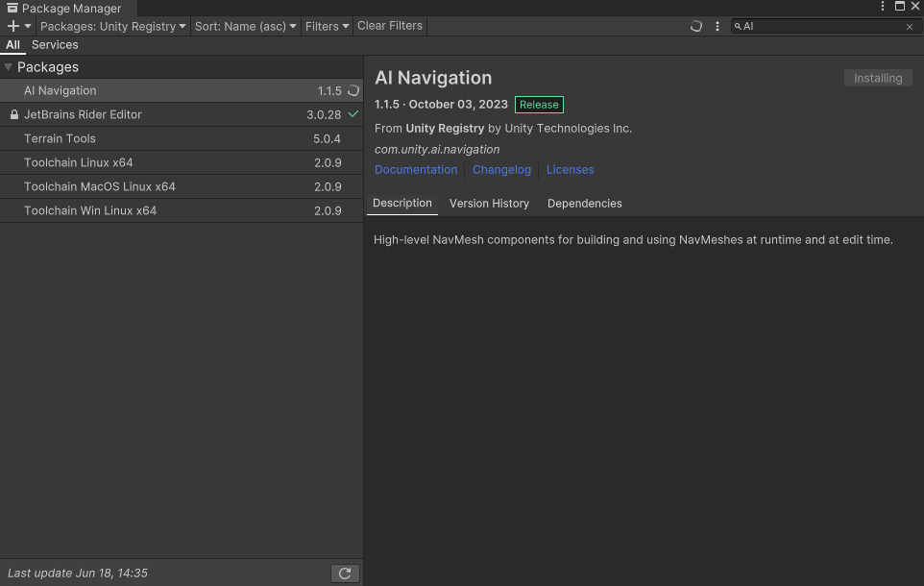Click the installed checkmark for JetBrains Rider
The width and height of the screenshot is (924, 586).
click(353, 113)
